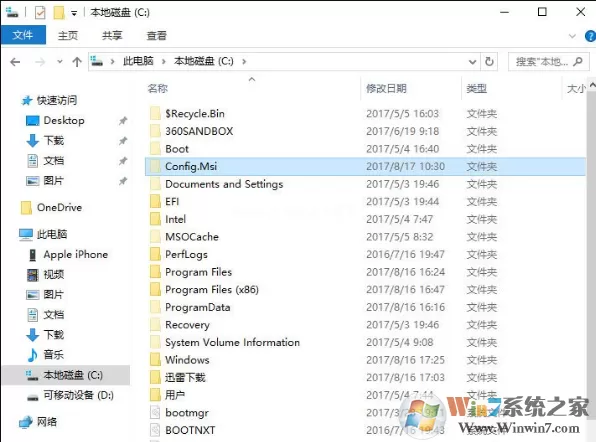This screenshot has height=442, width=596.
Task: Select the Program Files (x86) folder icon
Action: [x=155, y=290]
